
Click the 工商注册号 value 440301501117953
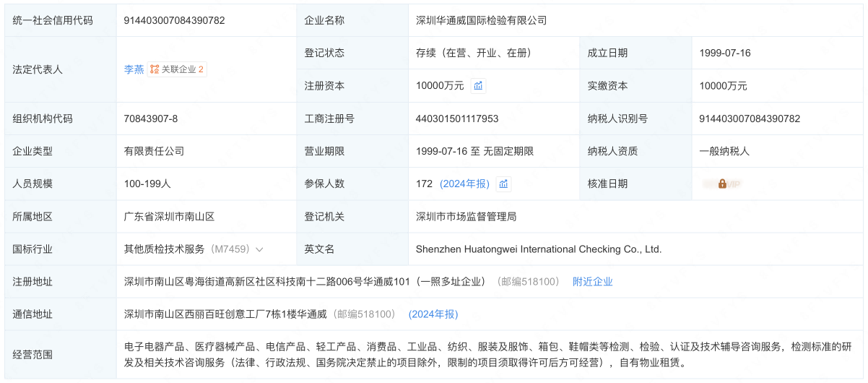pos(457,119)
